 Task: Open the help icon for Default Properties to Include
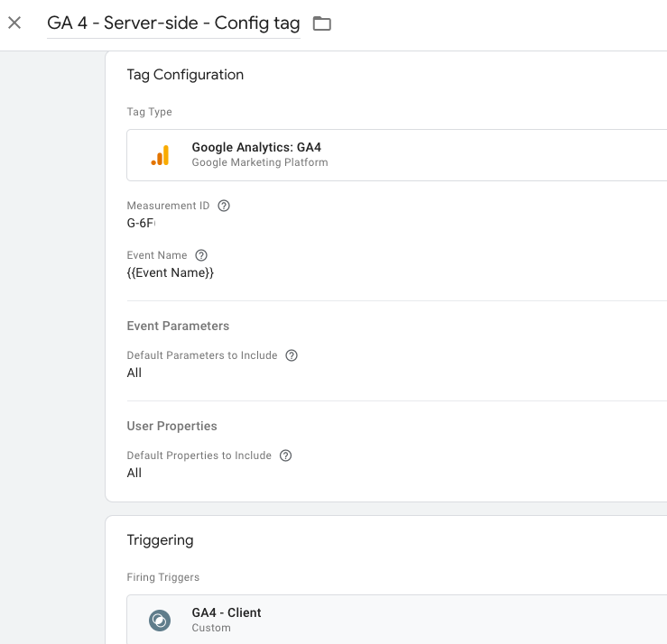point(285,455)
